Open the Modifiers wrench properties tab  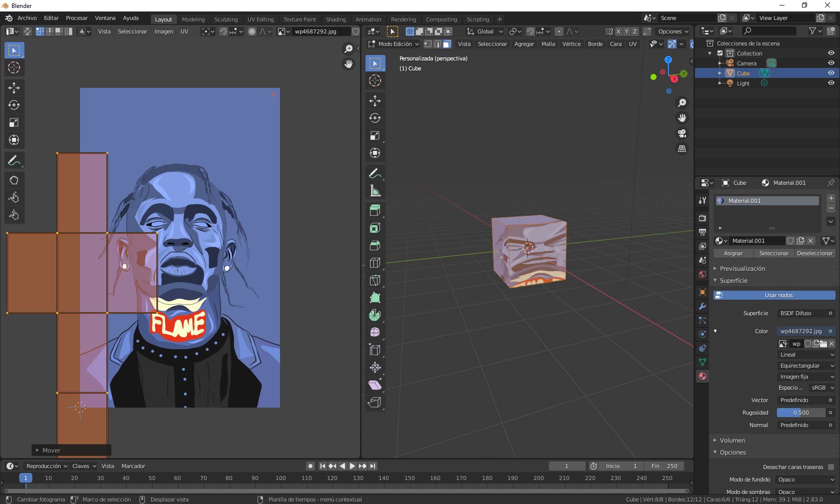(x=702, y=306)
